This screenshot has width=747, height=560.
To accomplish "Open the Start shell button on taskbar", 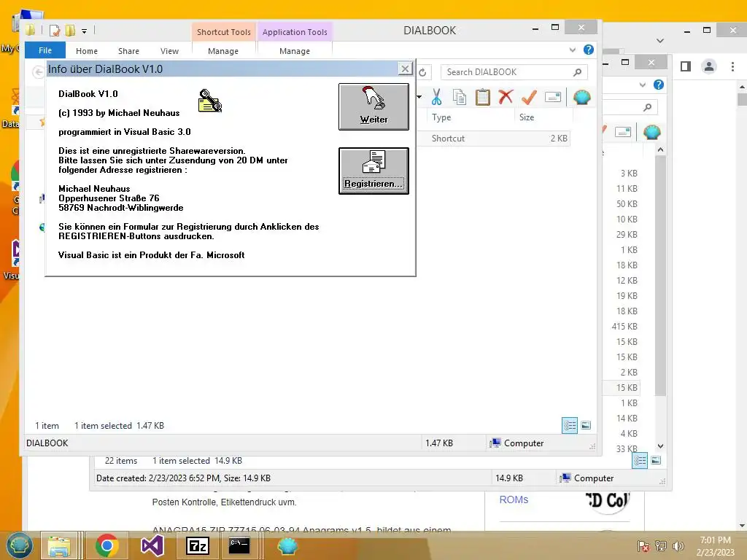I will [x=19, y=545].
